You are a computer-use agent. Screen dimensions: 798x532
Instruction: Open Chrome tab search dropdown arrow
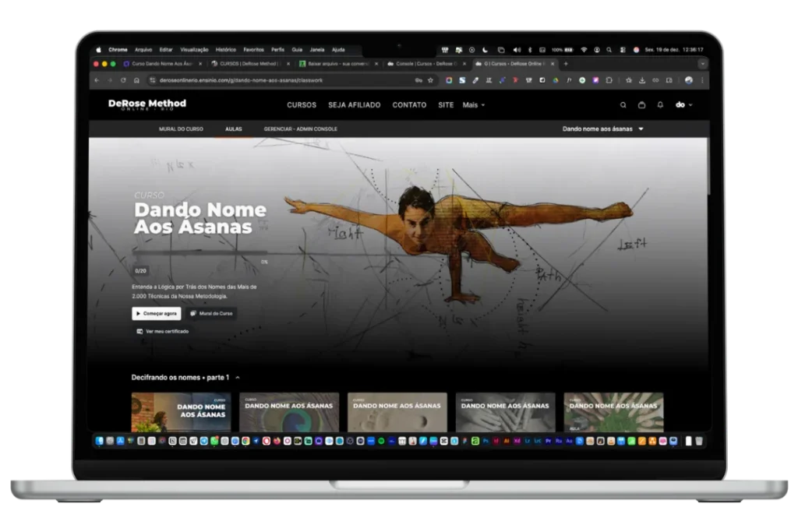coord(702,64)
